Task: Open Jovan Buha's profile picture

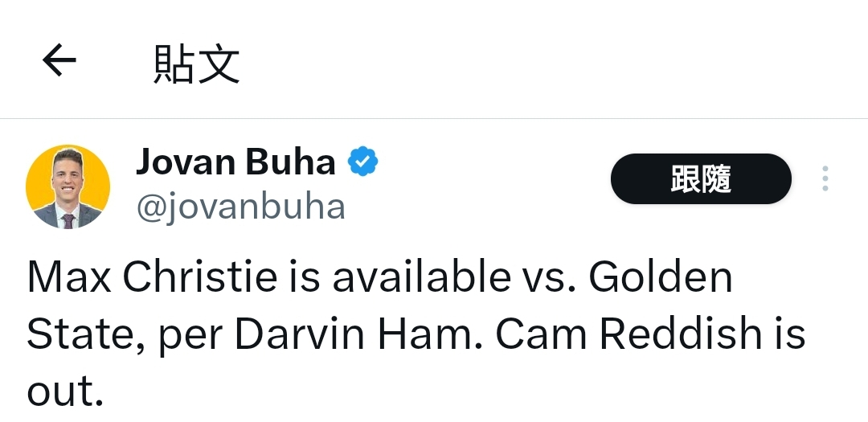Action: (68, 186)
